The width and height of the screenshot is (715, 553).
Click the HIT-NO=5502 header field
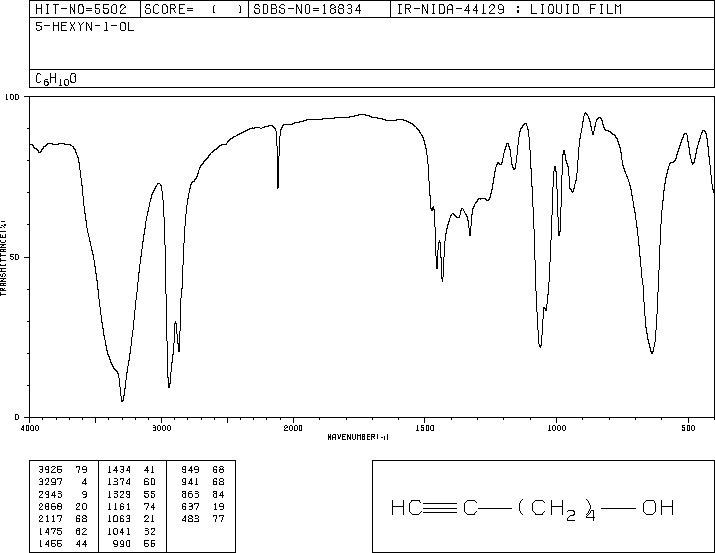tap(81, 9)
